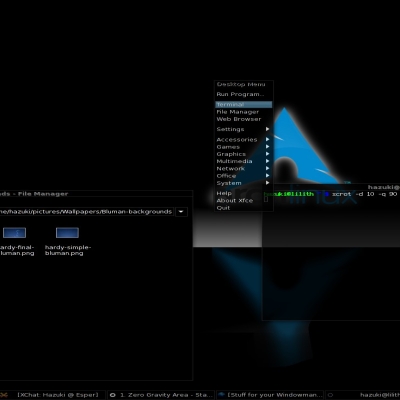
Task: Expand arrow next to Settings
Action: [267, 129]
